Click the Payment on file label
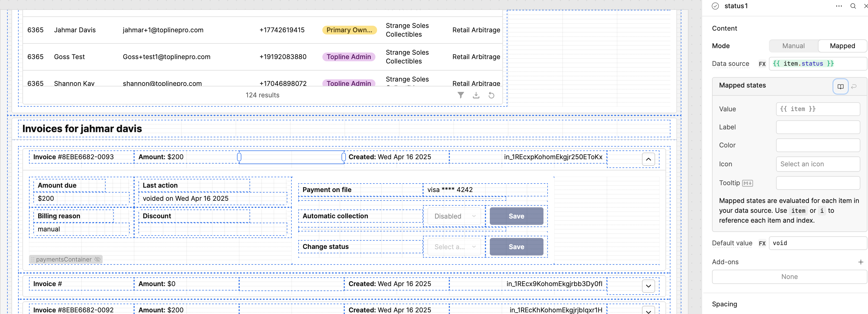 coord(327,190)
